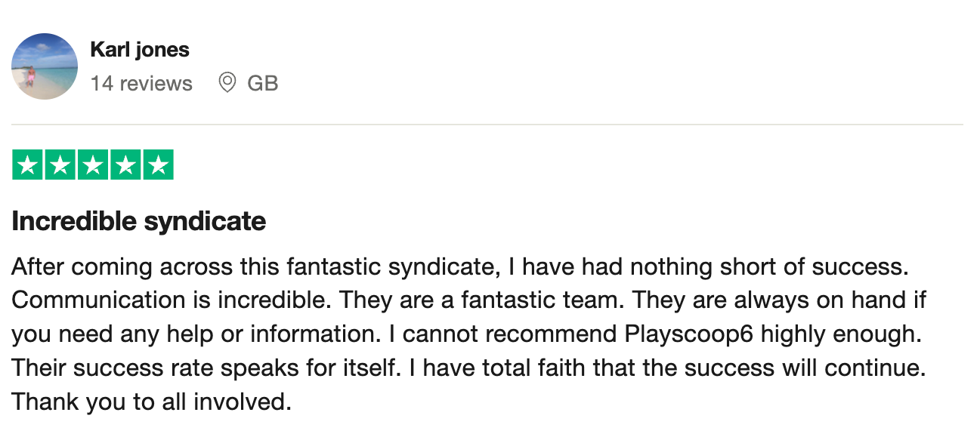The width and height of the screenshot is (980, 437).
Task: Click the "Thank you to all involved." line
Action: [x=151, y=402]
